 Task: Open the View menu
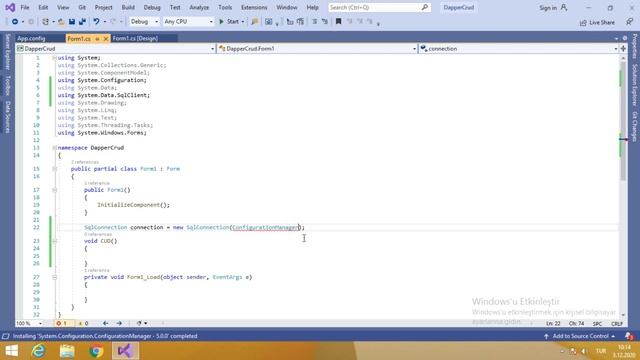(x=63, y=7)
